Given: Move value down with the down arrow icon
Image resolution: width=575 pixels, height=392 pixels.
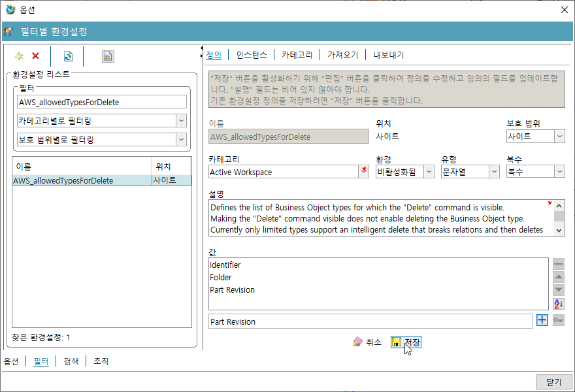Looking at the screenshot, I should click(x=558, y=290).
